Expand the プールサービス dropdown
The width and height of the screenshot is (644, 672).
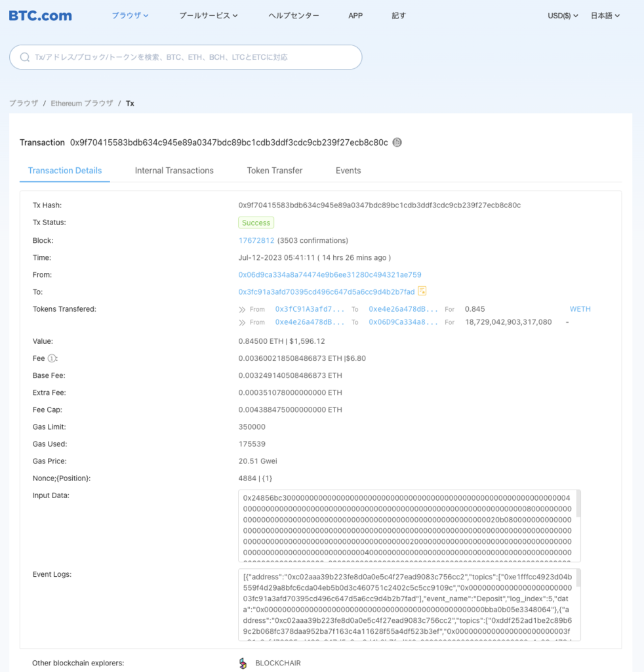click(209, 15)
